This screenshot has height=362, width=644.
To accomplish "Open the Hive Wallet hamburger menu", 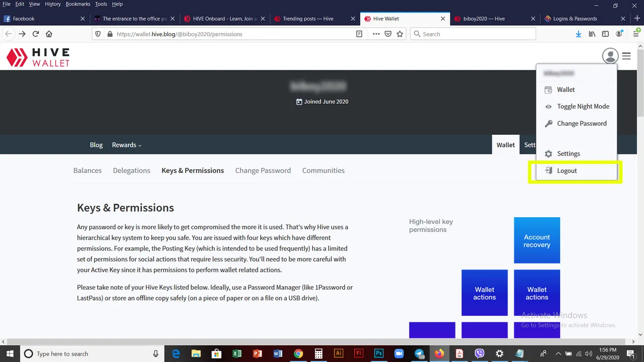I will (x=626, y=56).
